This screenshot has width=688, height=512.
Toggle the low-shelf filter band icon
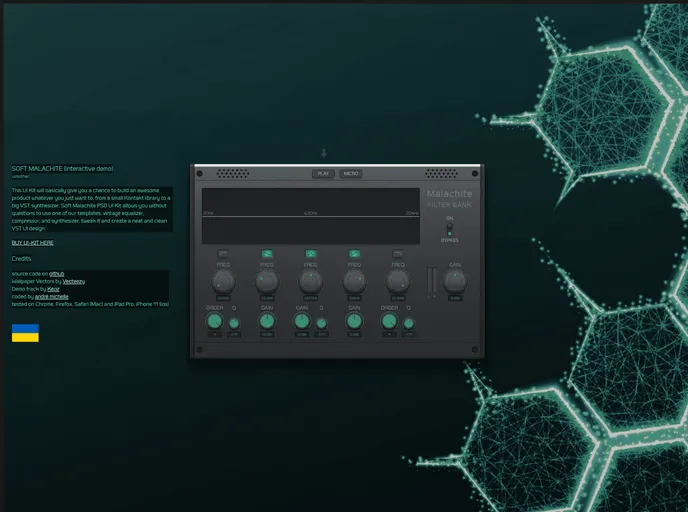[x=267, y=254]
